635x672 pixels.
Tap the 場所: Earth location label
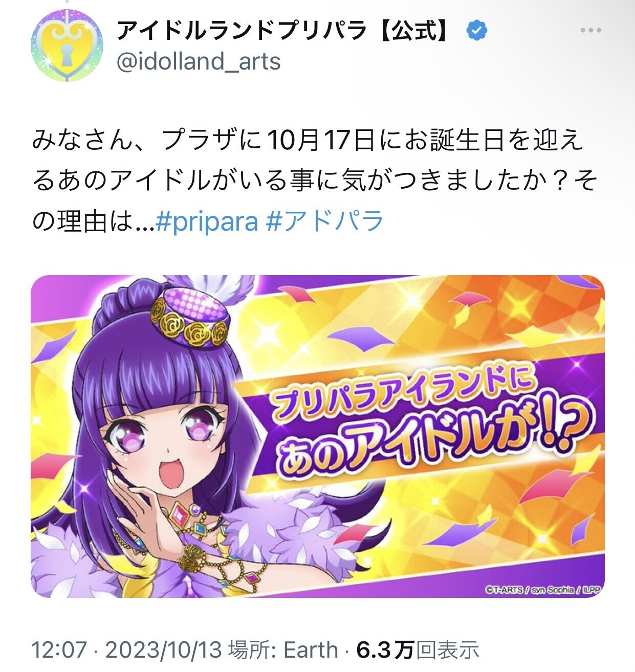coord(283,650)
